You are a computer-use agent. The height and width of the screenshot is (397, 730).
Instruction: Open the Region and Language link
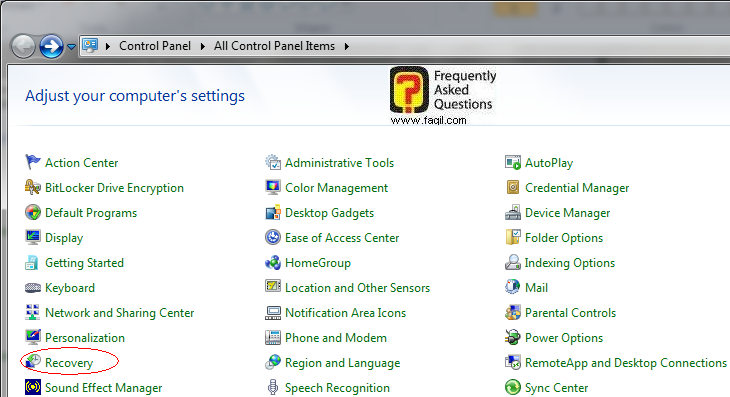pyautogui.click(x=343, y=363)
